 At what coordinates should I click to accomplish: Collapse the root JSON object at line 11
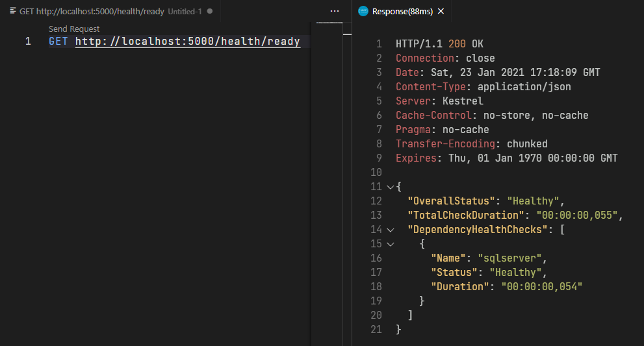click(390, 187)
